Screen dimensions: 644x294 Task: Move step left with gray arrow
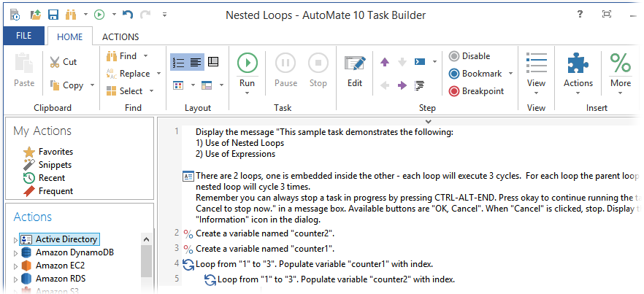point(384,85)
